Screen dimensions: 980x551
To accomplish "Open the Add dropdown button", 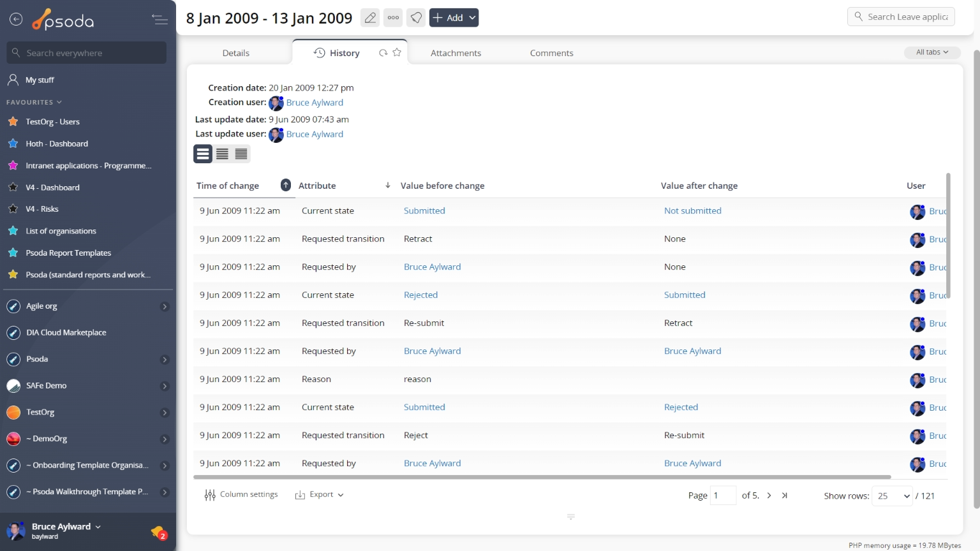I will click(454, 18).
